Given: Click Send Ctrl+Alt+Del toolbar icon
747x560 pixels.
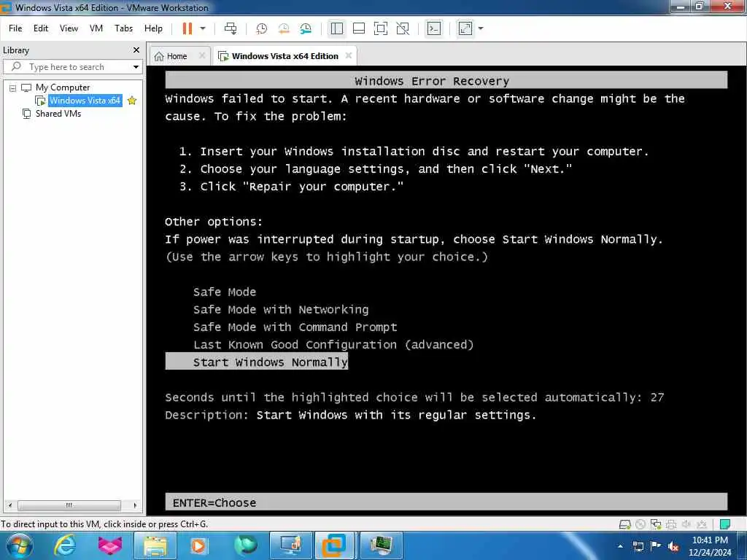Looking at the screenshot, I should 231,28.
